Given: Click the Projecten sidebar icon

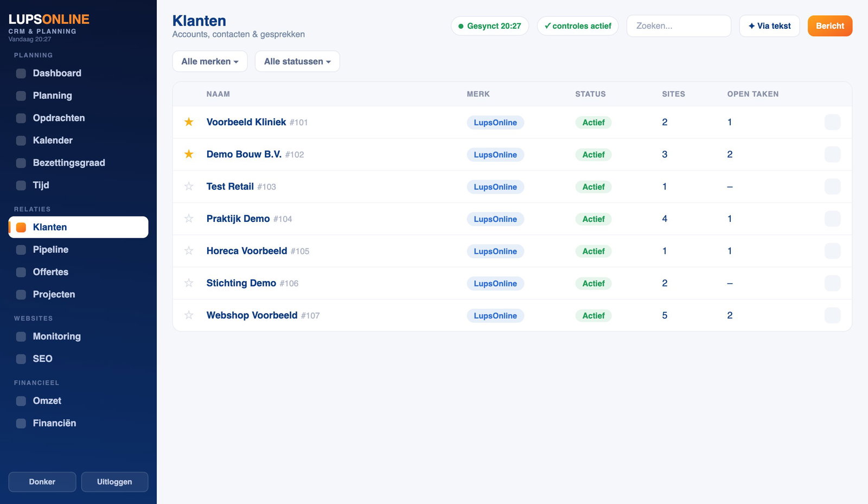Looking at the screenshot, I should 21,295.
